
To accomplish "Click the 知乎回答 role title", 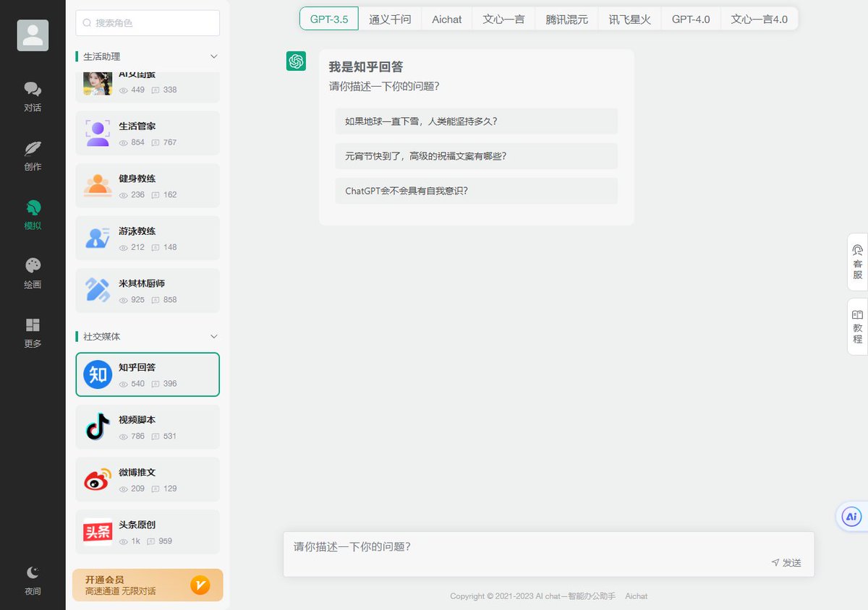I will 137,368.
